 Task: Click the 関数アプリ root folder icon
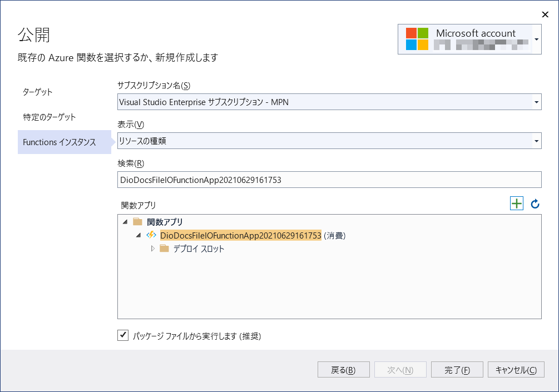coord(137,222)
